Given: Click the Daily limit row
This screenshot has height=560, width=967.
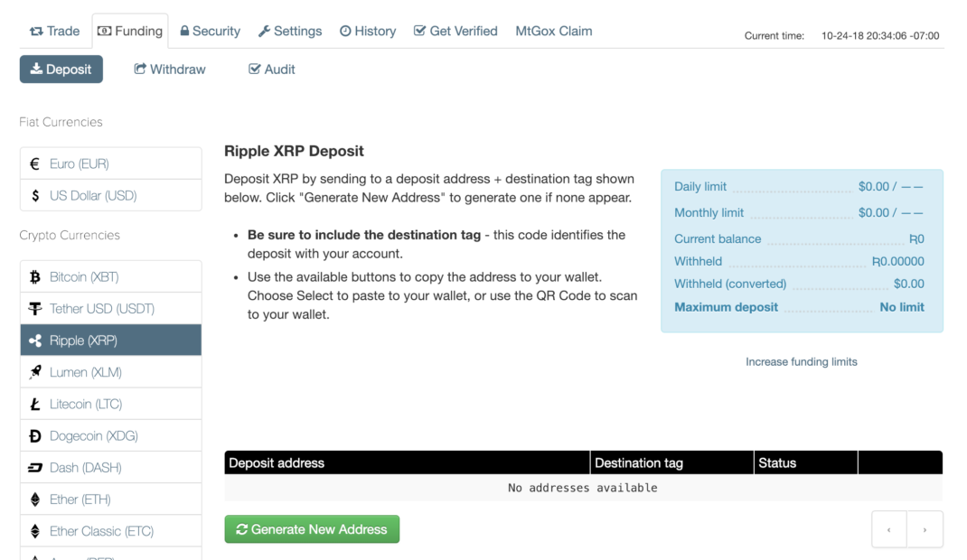Looking at the screenshot, I should [x=799, y=186].
